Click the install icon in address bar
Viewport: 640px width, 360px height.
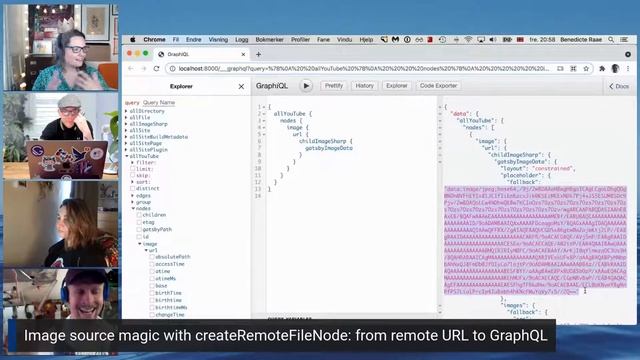560,69
